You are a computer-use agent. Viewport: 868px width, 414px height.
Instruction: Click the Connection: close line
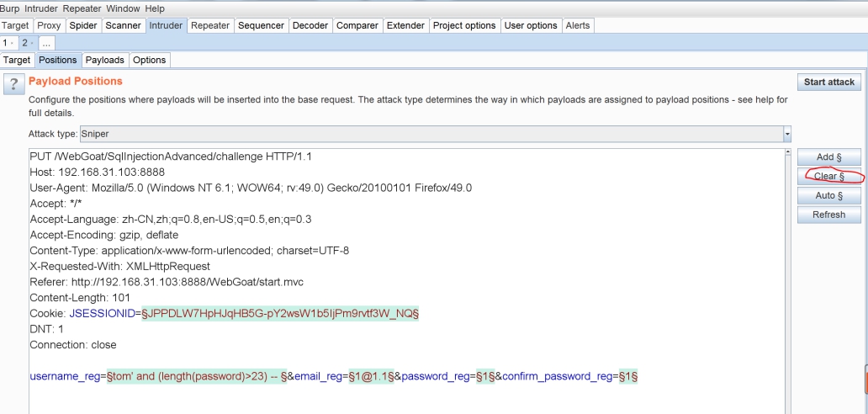pos(73,345)
